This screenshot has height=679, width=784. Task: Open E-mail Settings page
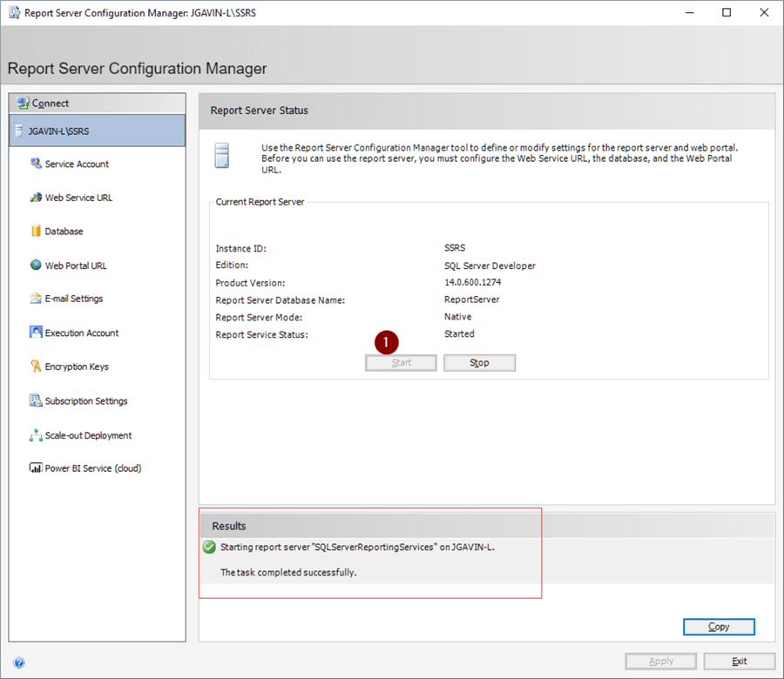click(x=73, y=299)
